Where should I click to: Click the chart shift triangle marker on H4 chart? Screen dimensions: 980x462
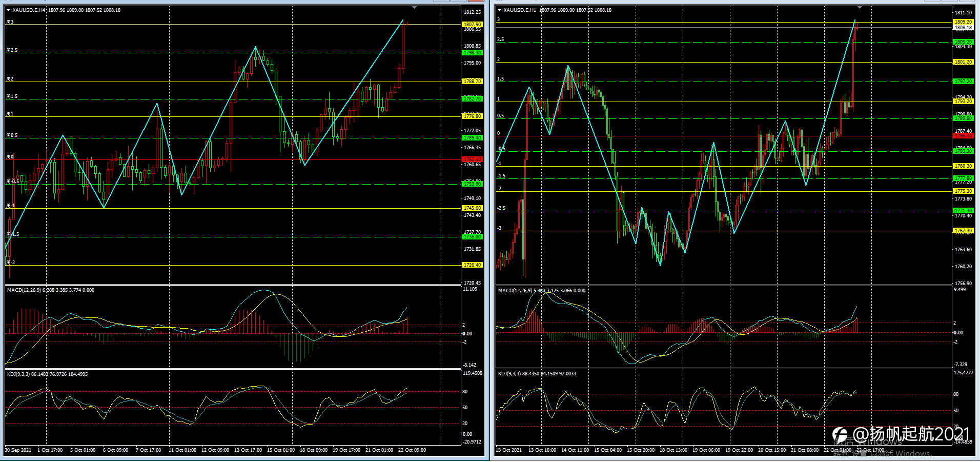[414, 8]
